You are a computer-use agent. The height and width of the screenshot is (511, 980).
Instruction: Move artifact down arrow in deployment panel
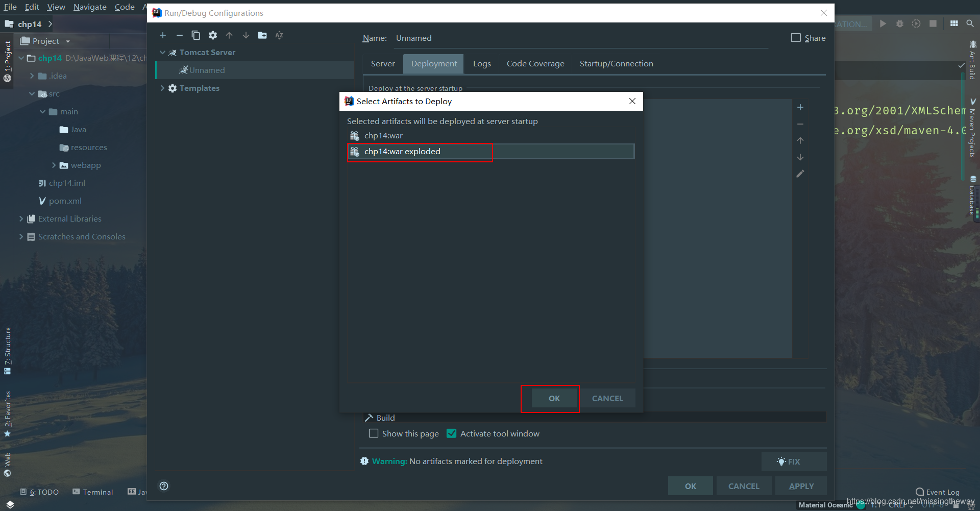pyautogui.click(x=800, y=157)
